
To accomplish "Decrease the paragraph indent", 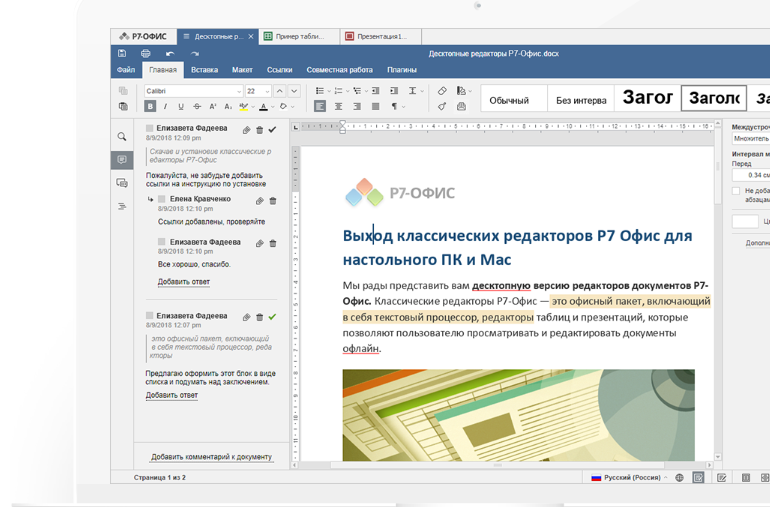I will (x=376, y=91).
